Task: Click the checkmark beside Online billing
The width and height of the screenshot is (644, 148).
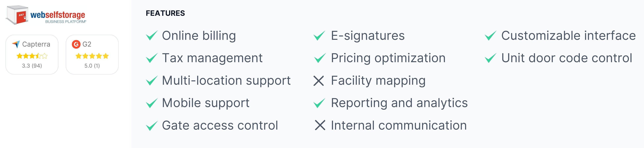Action: click(x=152, y=36)
